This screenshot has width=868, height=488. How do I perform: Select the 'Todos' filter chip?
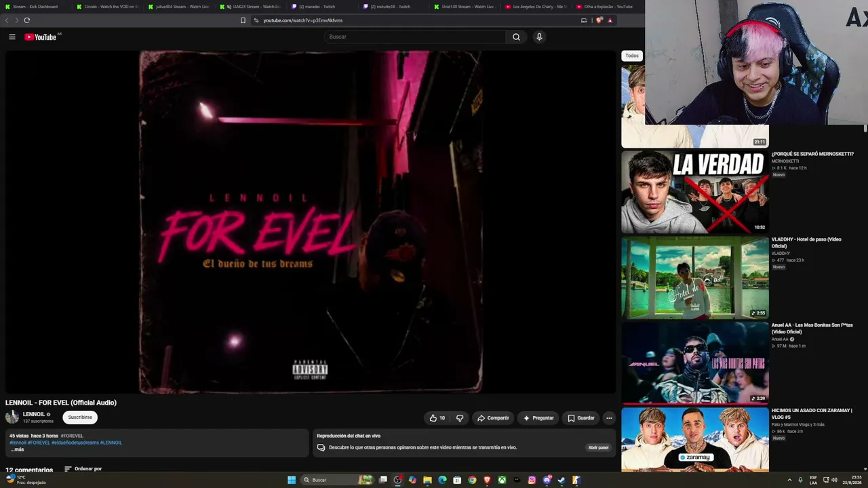click(632, 56)
